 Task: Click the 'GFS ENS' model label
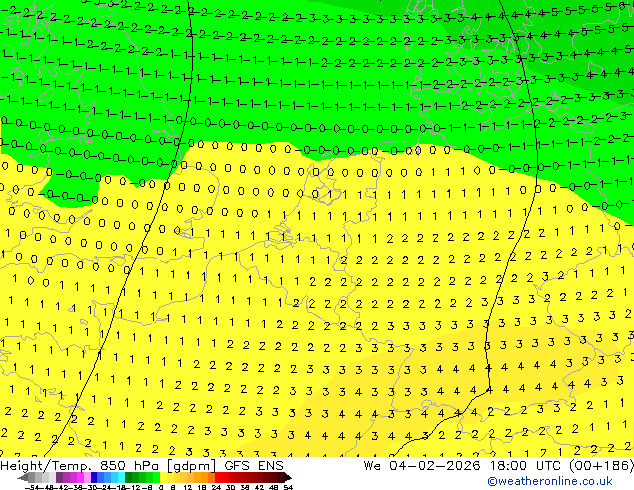click(x=254, y=466)
